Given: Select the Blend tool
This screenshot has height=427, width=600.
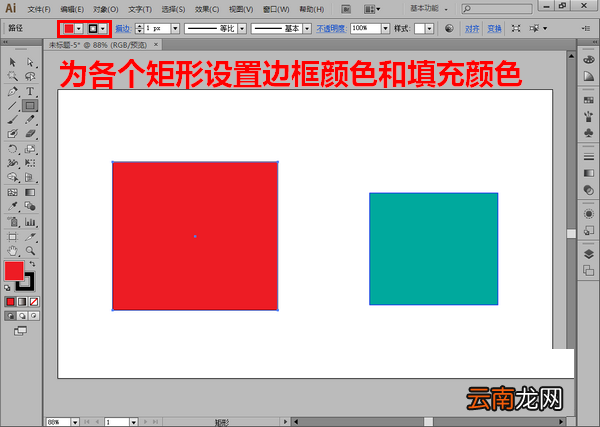Looking at the screenshot, I should pyautogui.click(x=30, y=206).
